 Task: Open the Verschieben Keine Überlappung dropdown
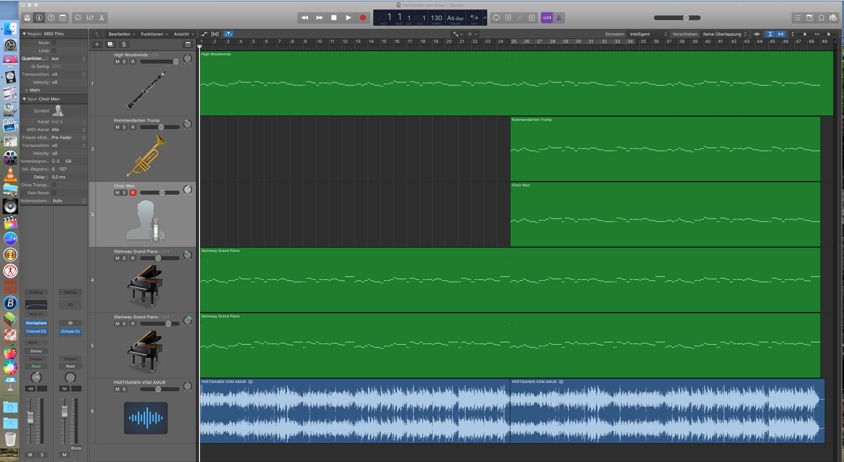pyautogui.click(x=725, y=34)
